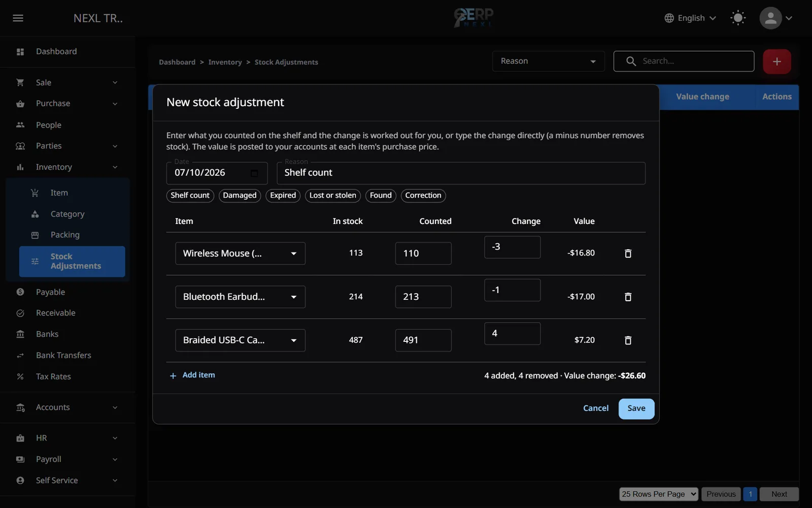Open the Bluetooth Earbuds item dropdown
Screen dimensions: 812x508
pyautogui.click(x=240, y=297)
